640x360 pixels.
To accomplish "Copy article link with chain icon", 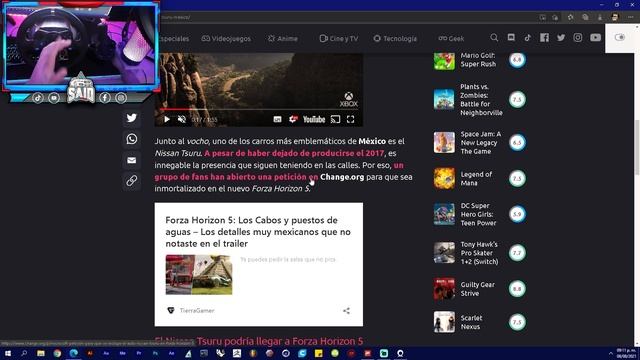I will (x=131, y=180).
